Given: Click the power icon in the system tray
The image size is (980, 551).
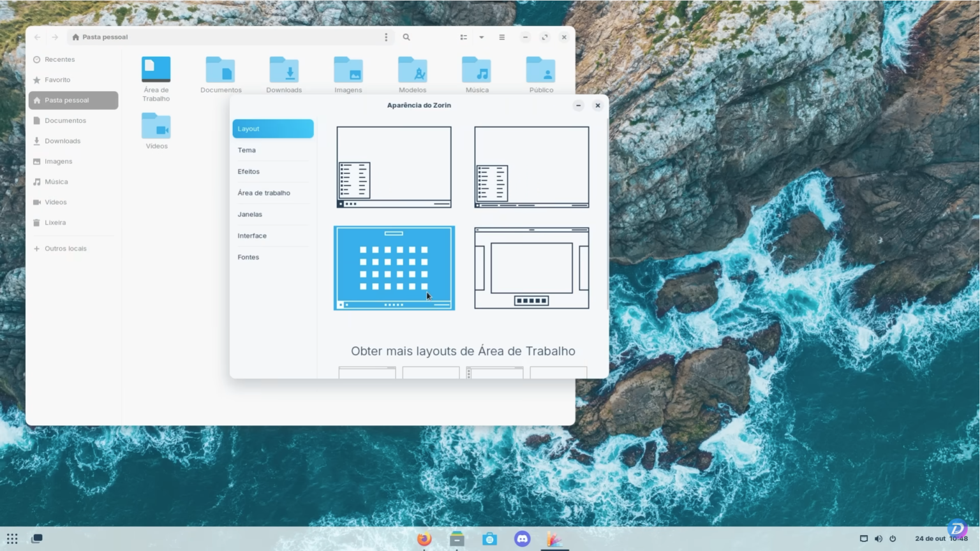Looking at the screenshot, I should (x=893, y=538).
